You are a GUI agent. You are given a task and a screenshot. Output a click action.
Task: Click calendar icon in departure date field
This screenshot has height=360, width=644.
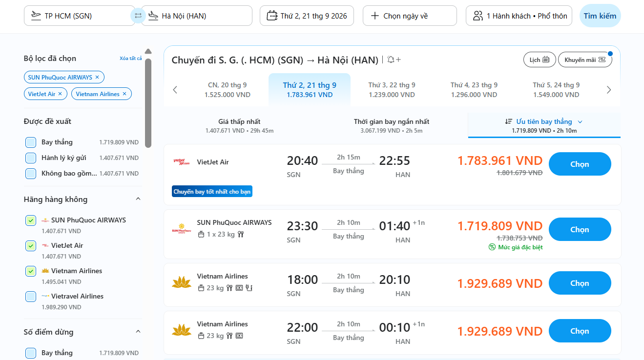(272, 16)
